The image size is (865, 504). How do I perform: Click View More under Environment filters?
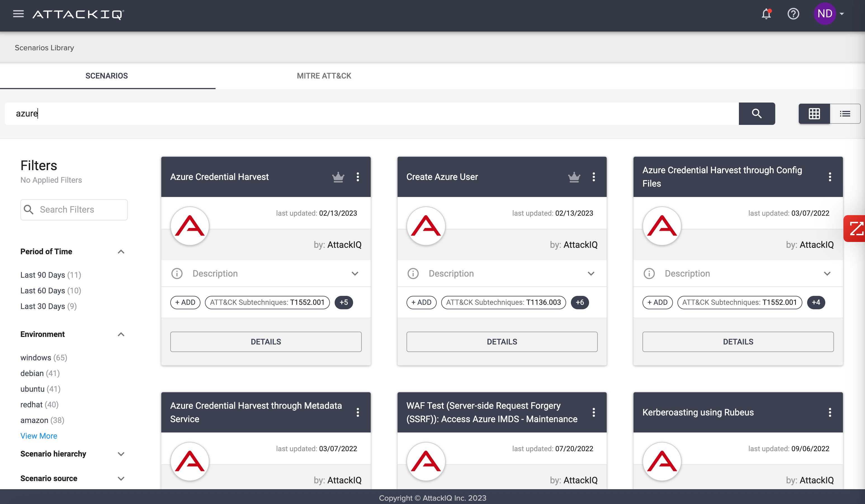pyautogui.click(x=39, y=436)
